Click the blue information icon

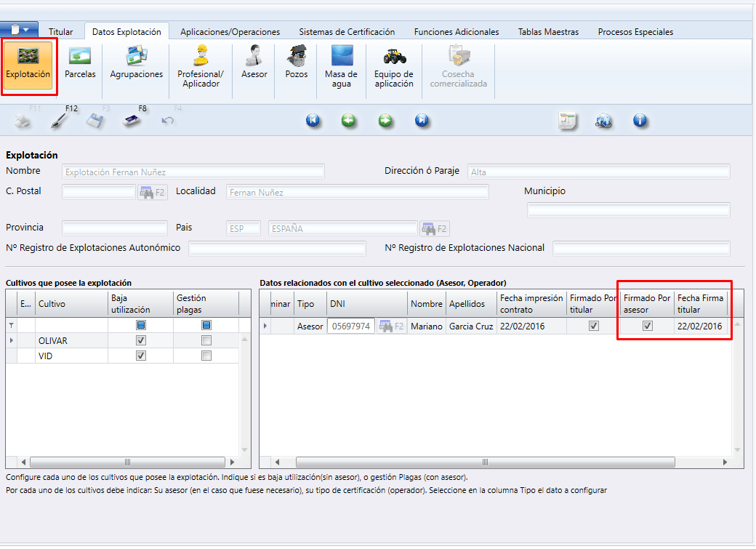point(640,121)
